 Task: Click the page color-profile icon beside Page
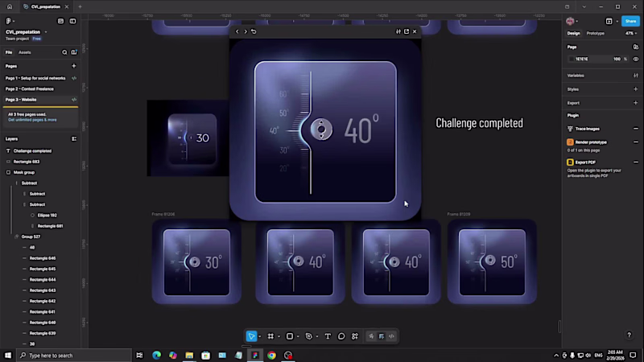click(x=636, y=47)
